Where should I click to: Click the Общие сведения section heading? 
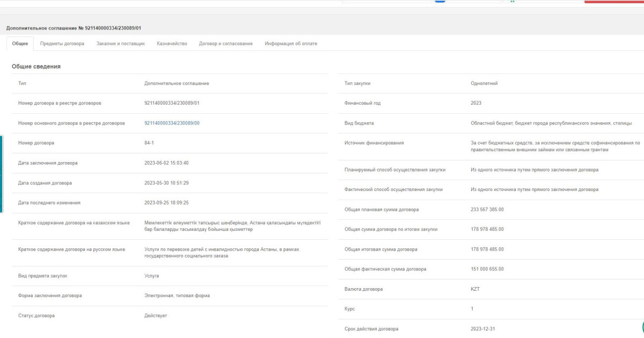pos(36,67)
